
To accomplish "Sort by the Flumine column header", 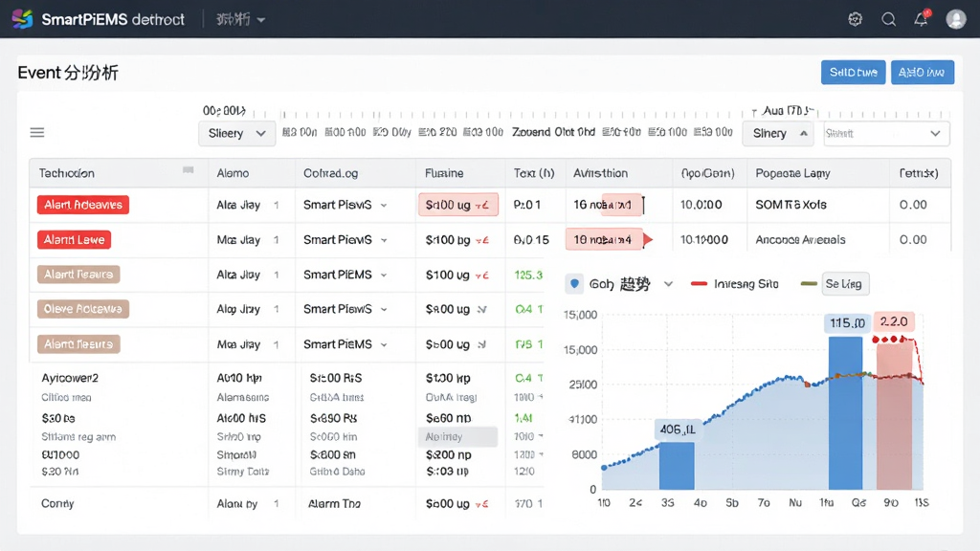I will coord(444,173).
